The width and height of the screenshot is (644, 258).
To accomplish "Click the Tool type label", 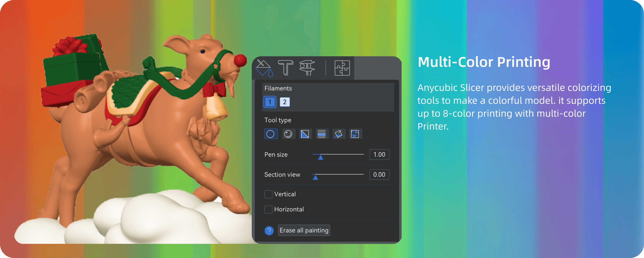I will click(x=278, y=120).
